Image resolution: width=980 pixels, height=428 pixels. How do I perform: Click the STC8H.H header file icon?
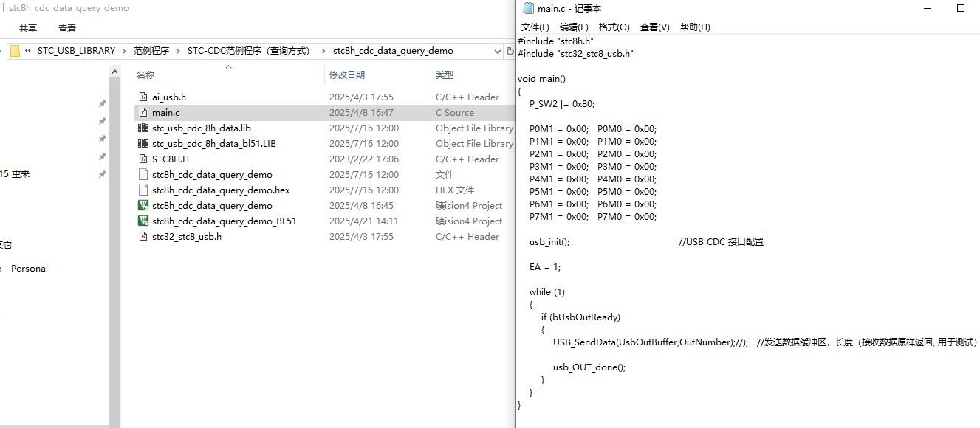click(x=143, y=159)
